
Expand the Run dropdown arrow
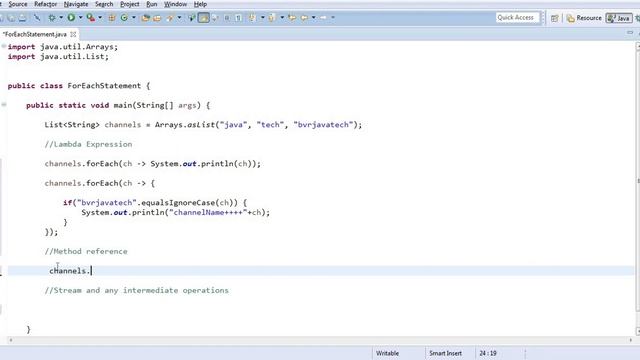80,18
